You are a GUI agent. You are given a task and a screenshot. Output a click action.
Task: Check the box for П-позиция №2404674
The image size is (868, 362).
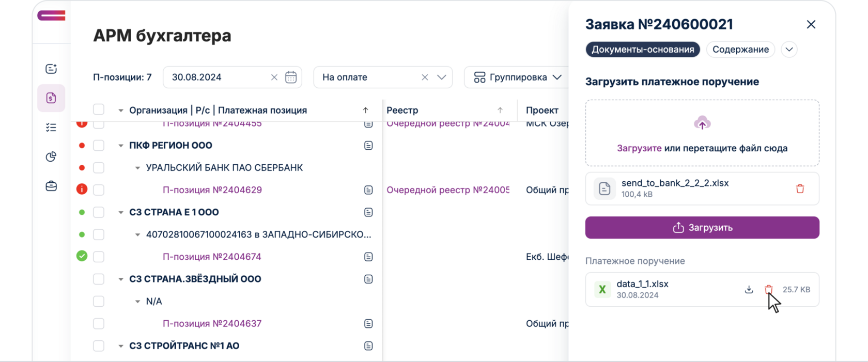[99, 257]
